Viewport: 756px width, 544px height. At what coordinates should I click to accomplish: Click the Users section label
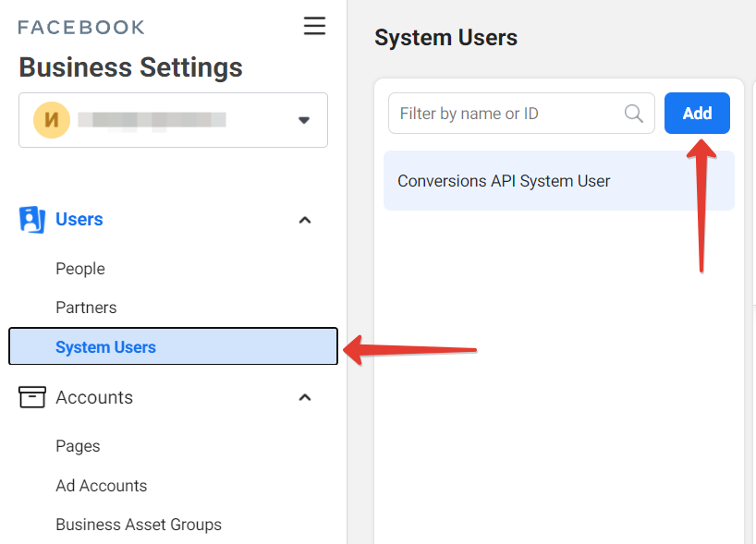click(79, 220)
